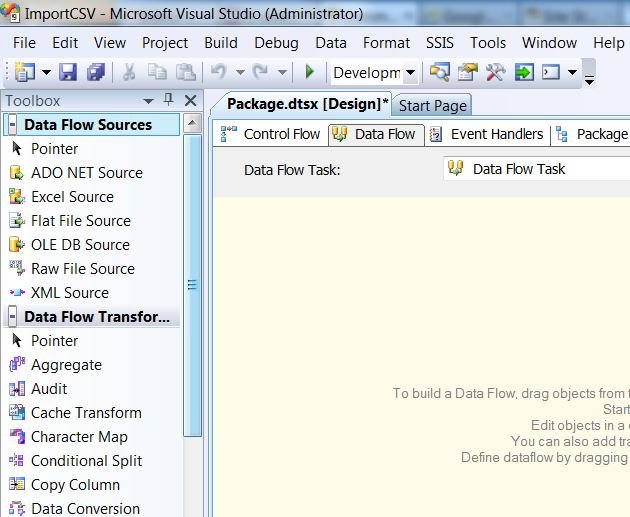Open the toolbar options overflow arrow

(589, 80)
